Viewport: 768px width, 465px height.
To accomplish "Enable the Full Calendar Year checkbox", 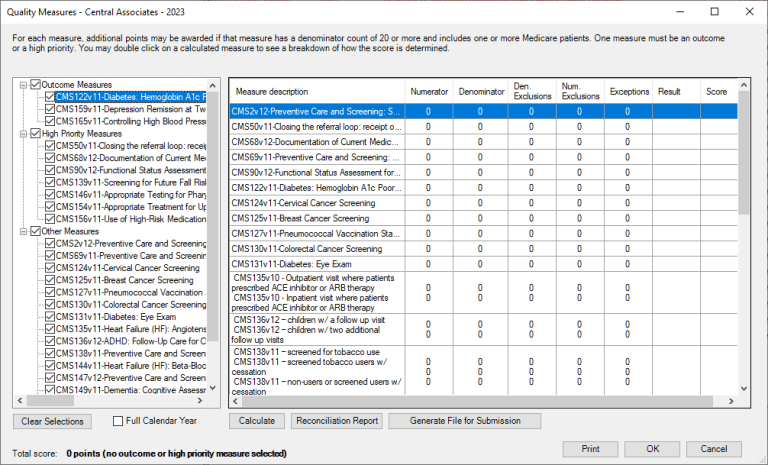I will [118, 421].
